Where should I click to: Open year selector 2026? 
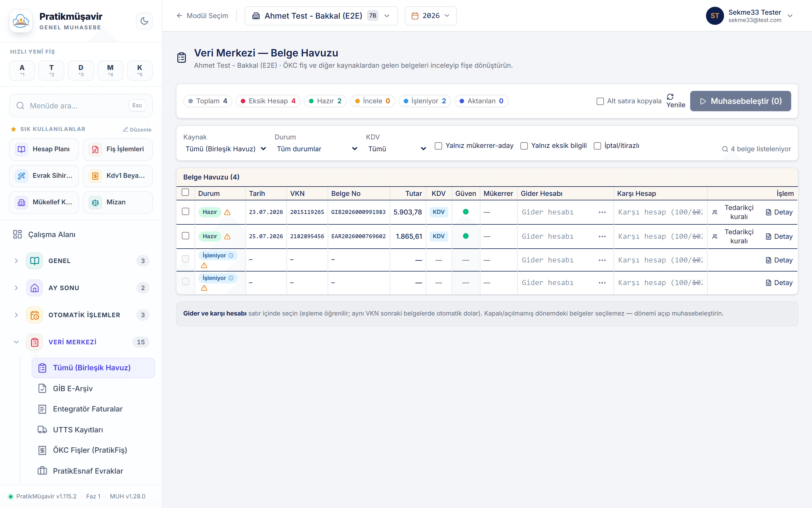point(431,16)
